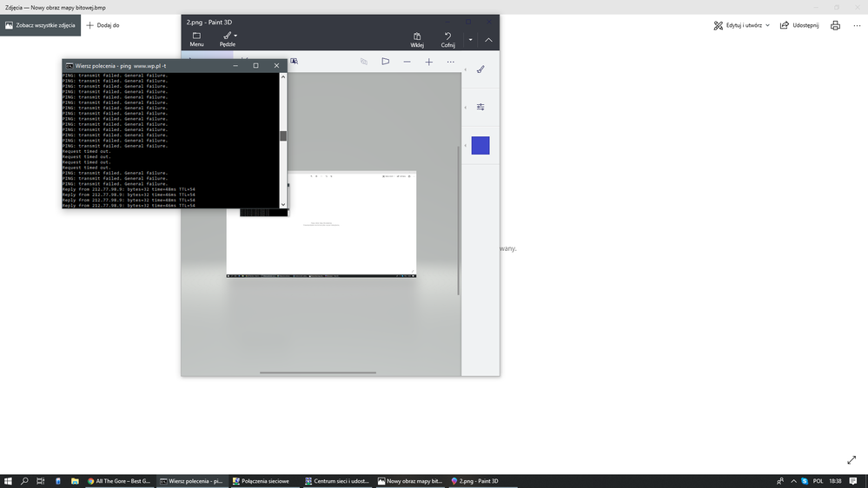The height and width of the screenshot is (488, 868).
Task: Open the Action Center notifications icon
Action: tap(853, 481)
